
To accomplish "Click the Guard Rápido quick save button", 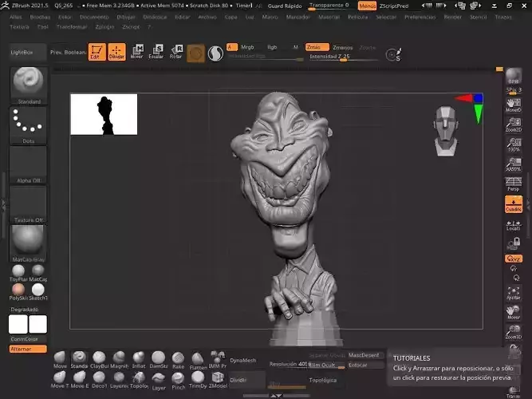I will coord(285,6).
